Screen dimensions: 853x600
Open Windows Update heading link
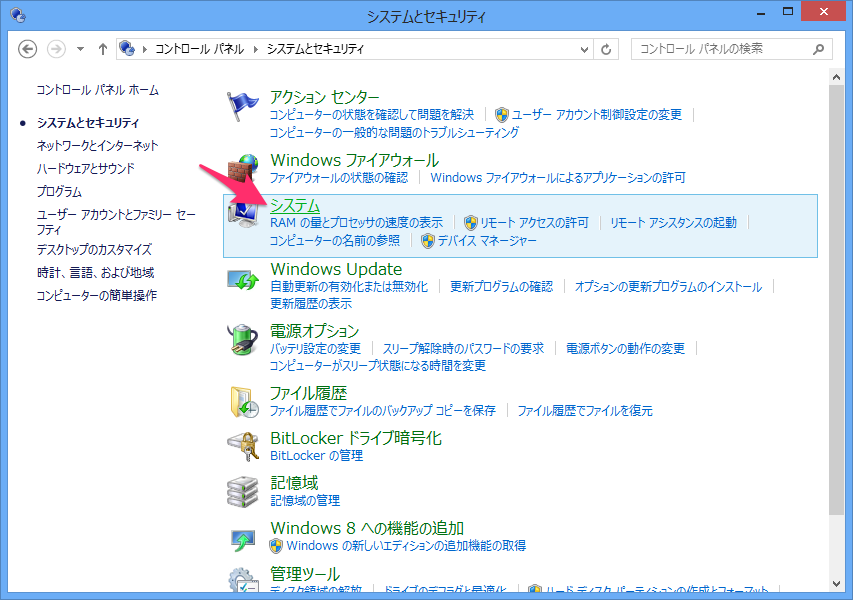336,269
